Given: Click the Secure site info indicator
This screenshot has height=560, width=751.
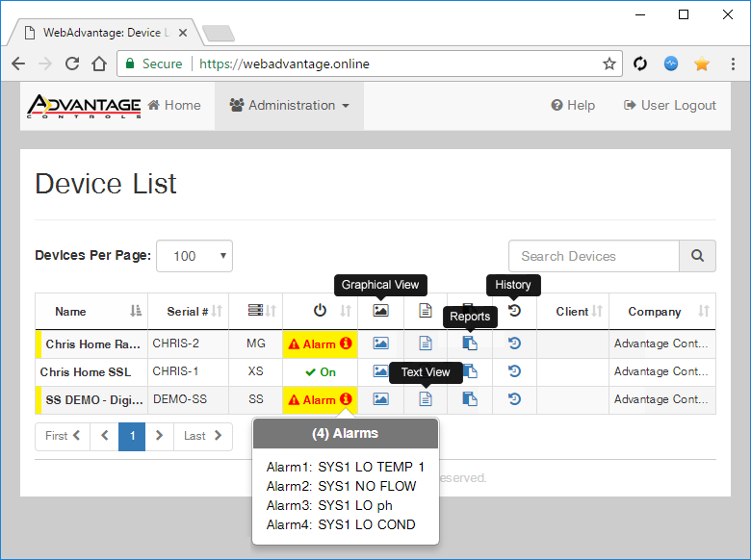Looking at the screenshot, I should 154,64.
